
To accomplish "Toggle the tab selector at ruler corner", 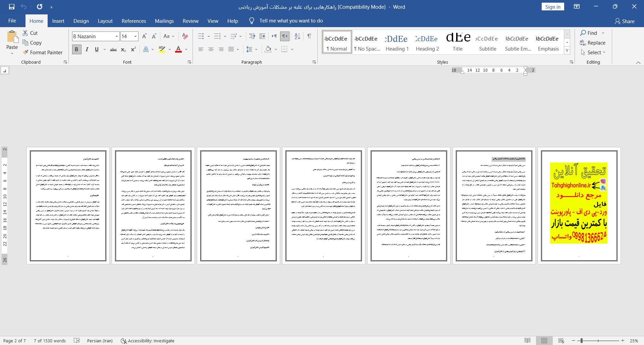I will [x=4, y=70].
